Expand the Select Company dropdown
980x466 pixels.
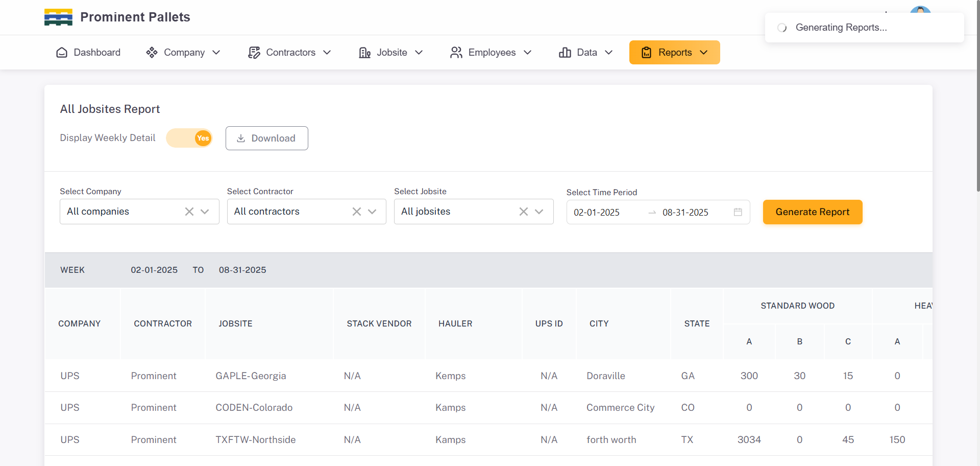pyautogui.click(x=205, y=212)
